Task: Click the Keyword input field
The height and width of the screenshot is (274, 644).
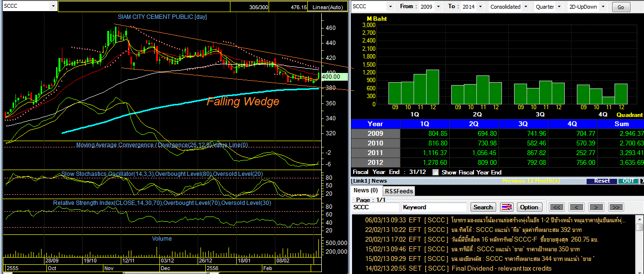Action: (x=434, y=207)
